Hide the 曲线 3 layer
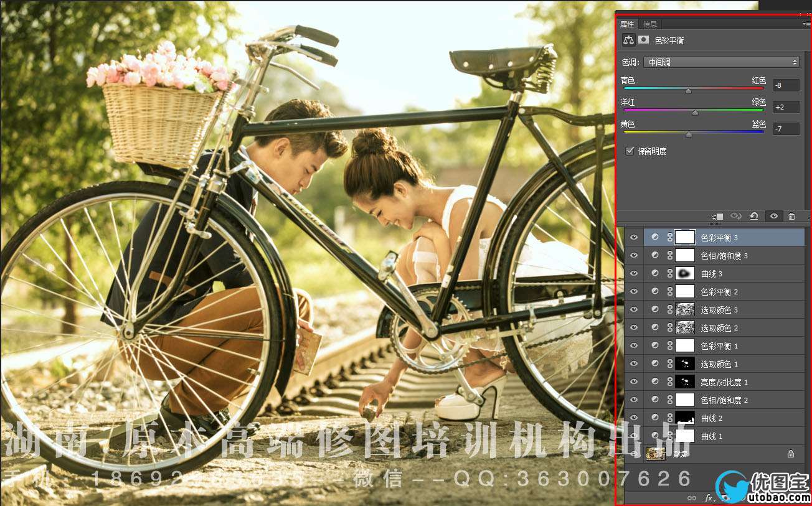This screenshot has width=812, height=506. (x=634, y=273)
